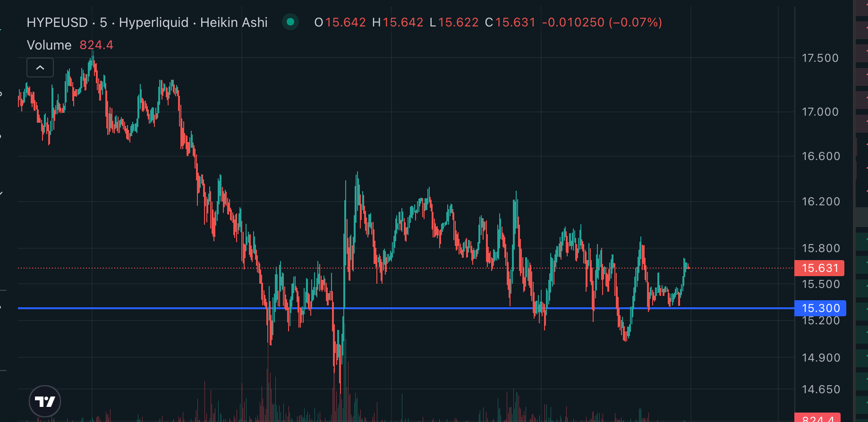Click the 16.200 price axis label

(821, 202)
